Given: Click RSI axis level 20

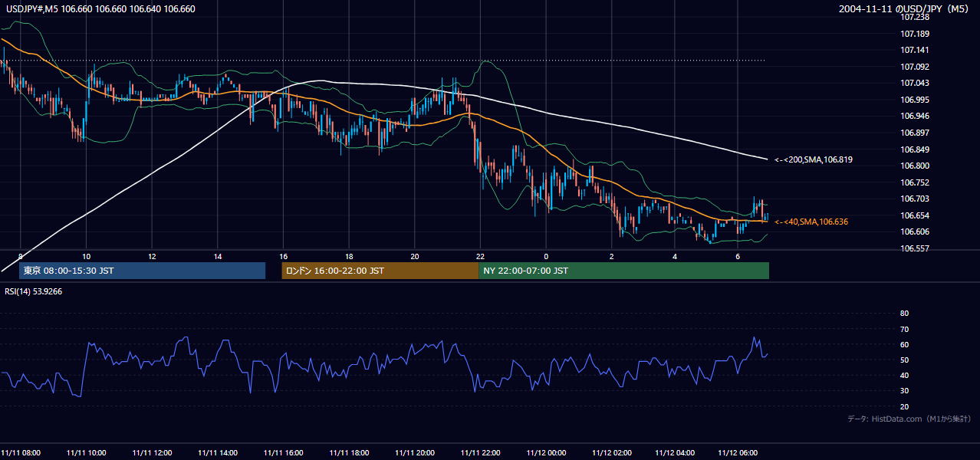Looking at the screenshot, I should tap(904, 406).
